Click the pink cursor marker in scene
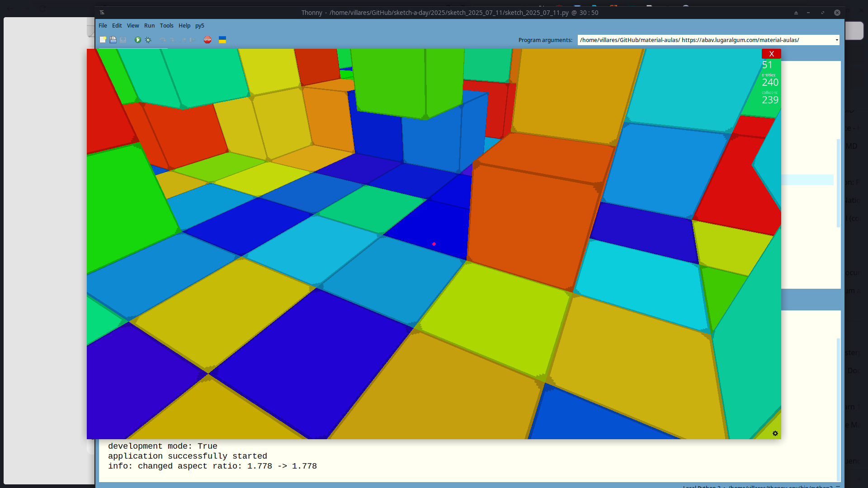The width and height of the screenshot is (868, 488). [x=434, y=244]
